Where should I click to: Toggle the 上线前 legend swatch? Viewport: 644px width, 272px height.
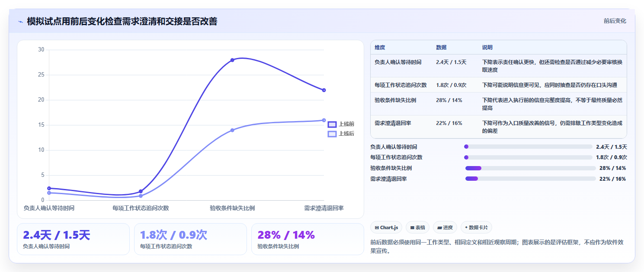pos(332,124)
